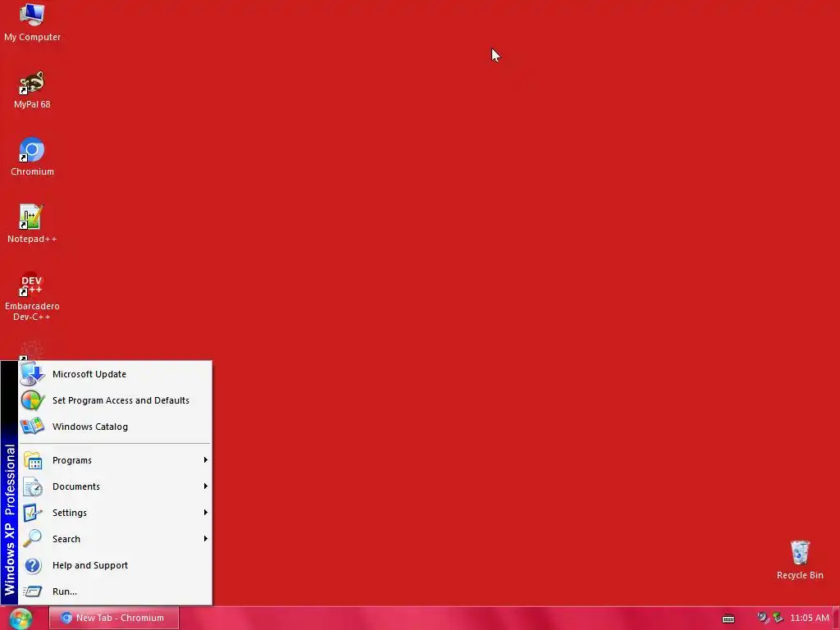Open the Programs menu item
This screenshot has height=630, width=840.
pyautogui.click(x=115, y=460)
